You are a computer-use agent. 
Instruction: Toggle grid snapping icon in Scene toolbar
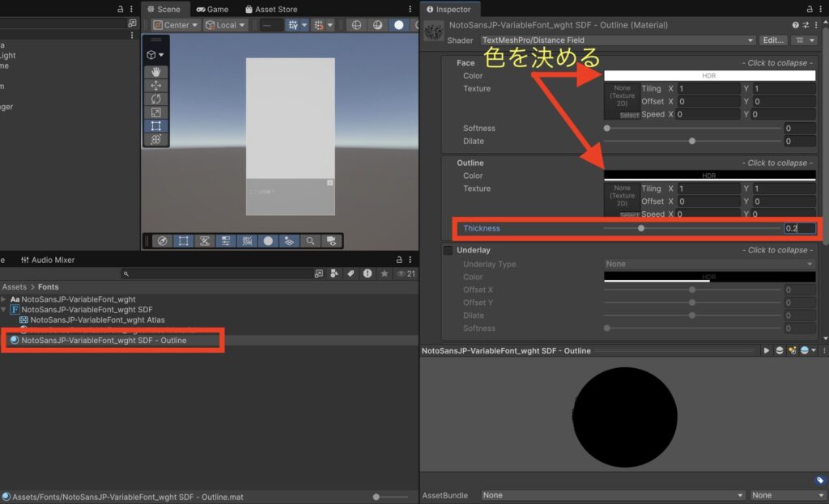[293, 25]
